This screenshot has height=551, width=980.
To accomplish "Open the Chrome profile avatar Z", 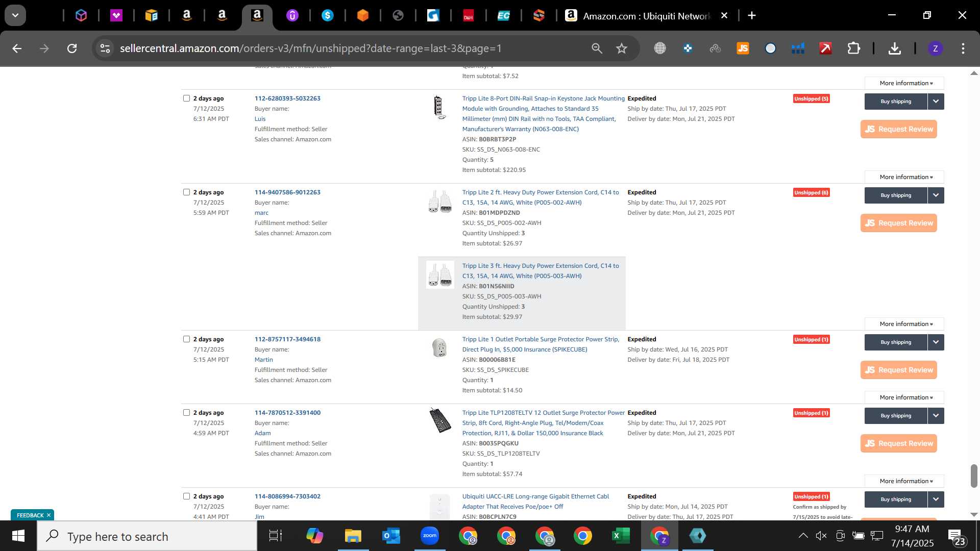I will 935,48.
